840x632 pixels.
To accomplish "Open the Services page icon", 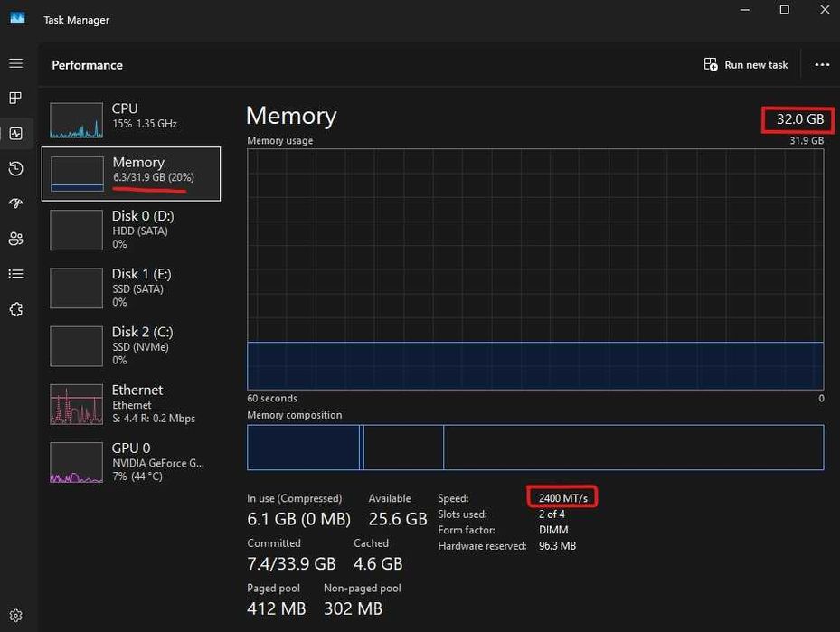I will click(x=16, y=309).
